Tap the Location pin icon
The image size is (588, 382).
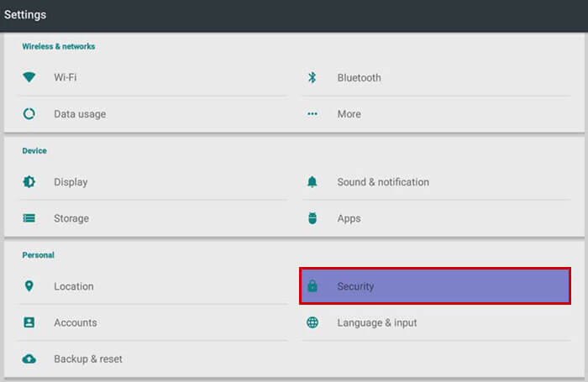click(x=29, y=286)
